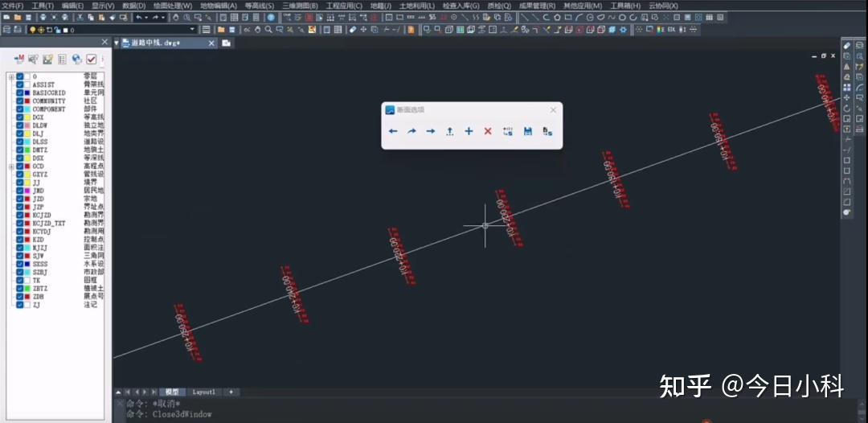Open the 工具(T) menu

coord(43,6)
